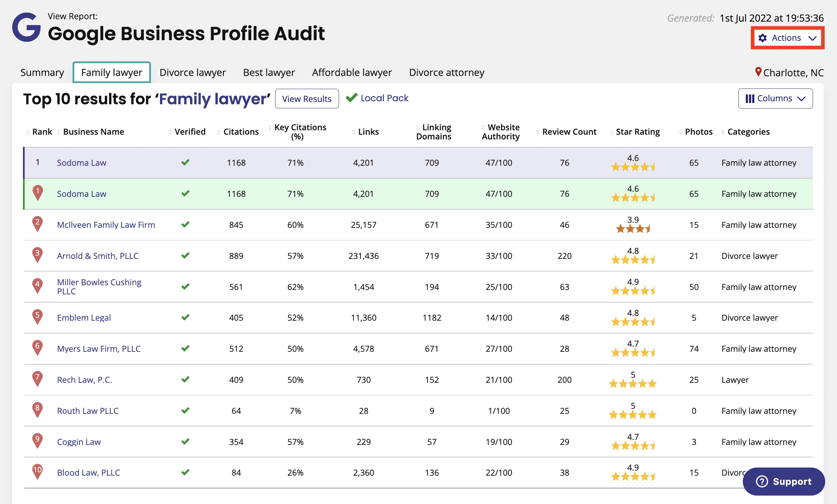Sort by Key Citations (%) column
837x504 pixels.
point(297,132)
